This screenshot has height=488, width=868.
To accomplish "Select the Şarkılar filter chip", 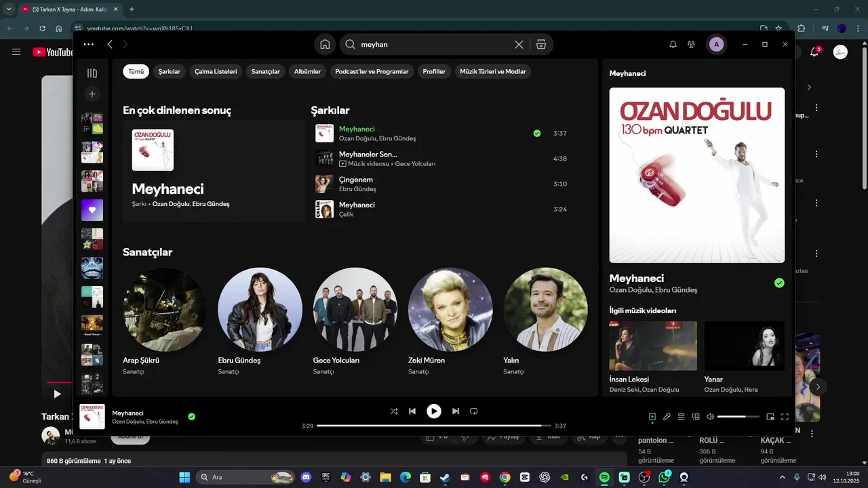I will pos(170,71).
